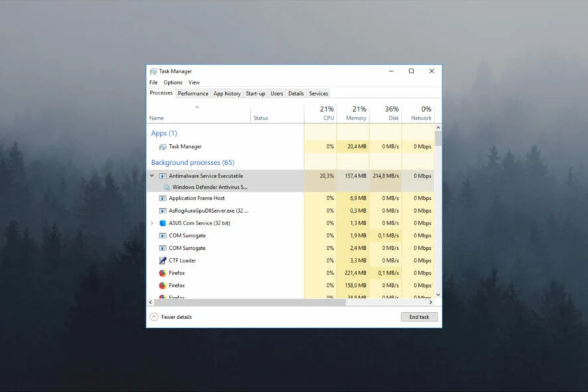
Task: Click the CTF Loader pen icon
Action: (163, 261)
